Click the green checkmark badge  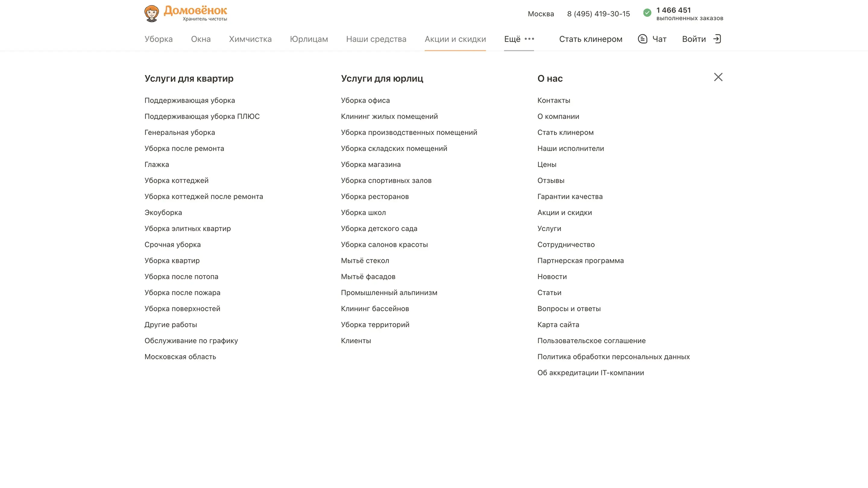click(x=647, y=13)
